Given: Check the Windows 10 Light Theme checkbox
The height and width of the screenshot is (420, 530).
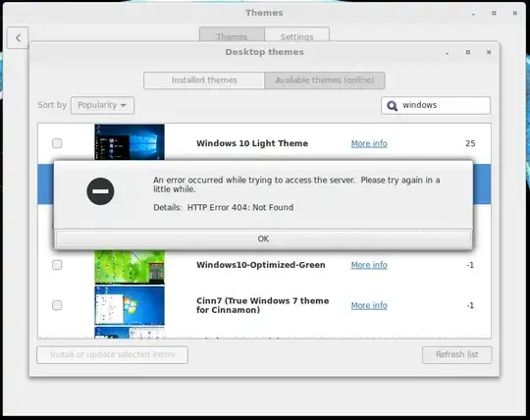Looking at the screenshot, I should 57,143.
